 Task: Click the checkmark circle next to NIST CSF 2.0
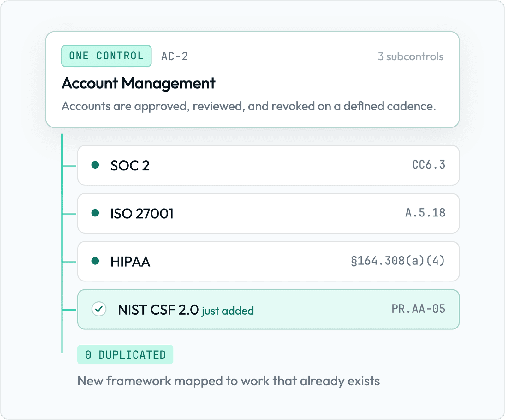pos(99,309)
